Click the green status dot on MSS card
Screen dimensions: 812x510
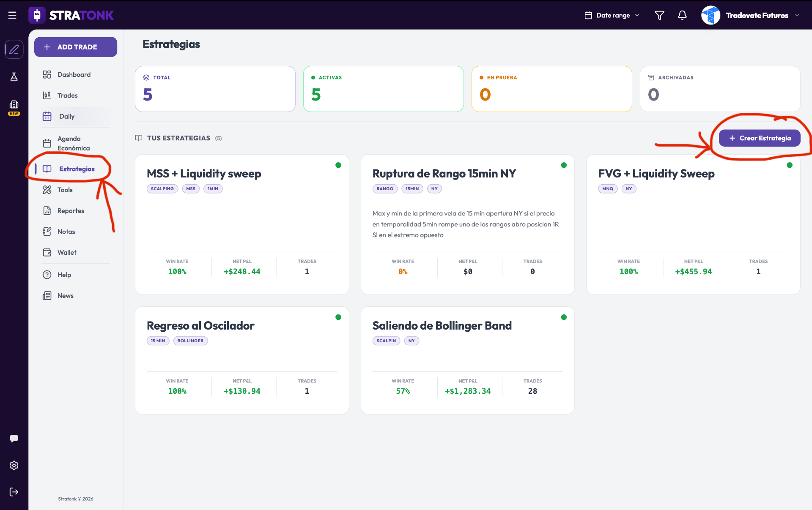point(338,165)
